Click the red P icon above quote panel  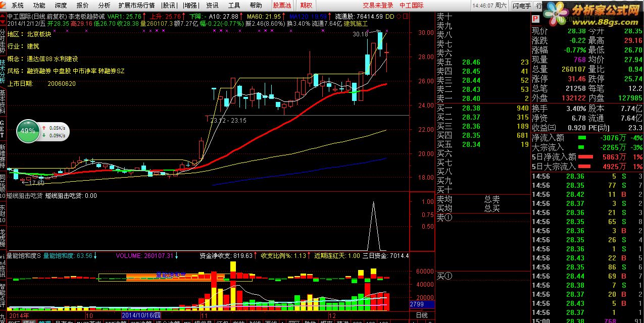[535, 19]
